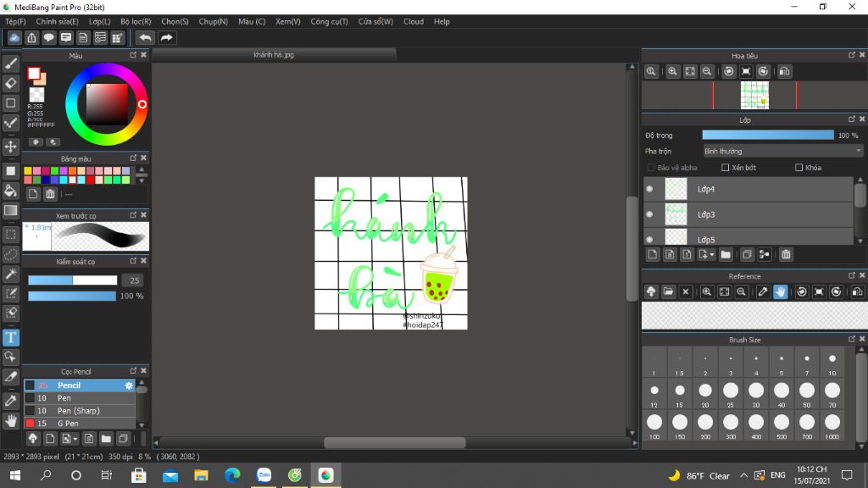
Task: Open the add-layer dropdown arrow in layer panel
Action: coord(712,254)
